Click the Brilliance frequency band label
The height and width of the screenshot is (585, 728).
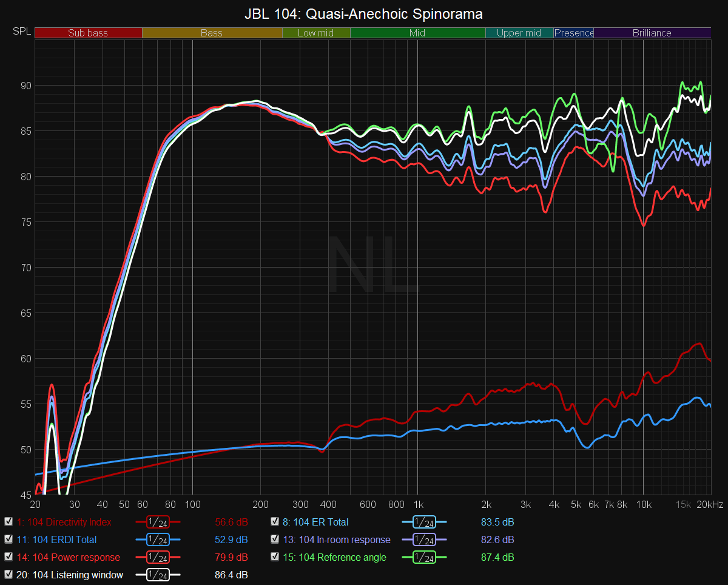[652, 33]
